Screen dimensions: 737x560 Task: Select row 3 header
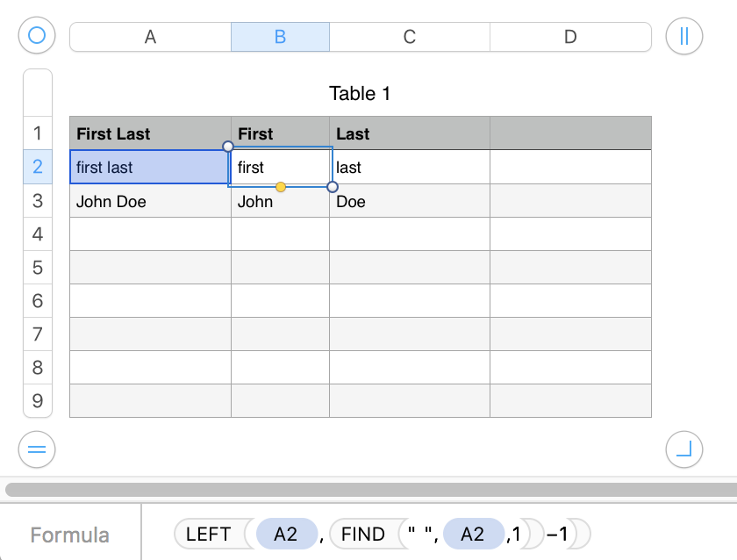[38, 201]
